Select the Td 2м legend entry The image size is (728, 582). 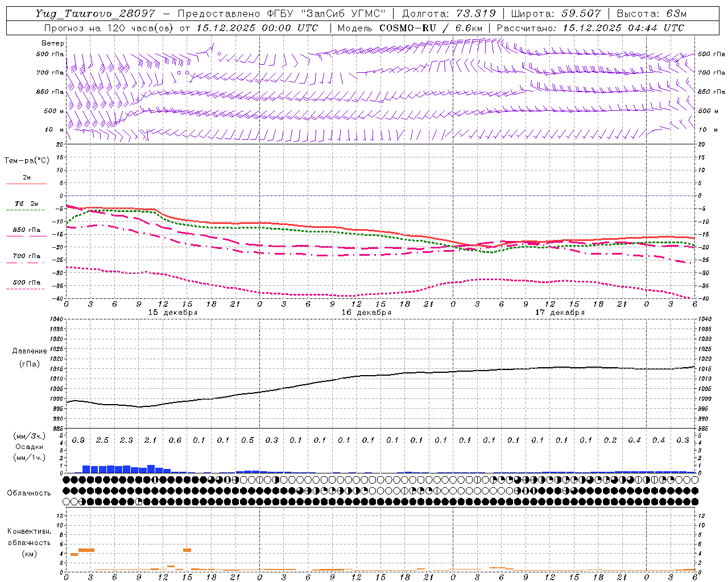click(27, 203)
